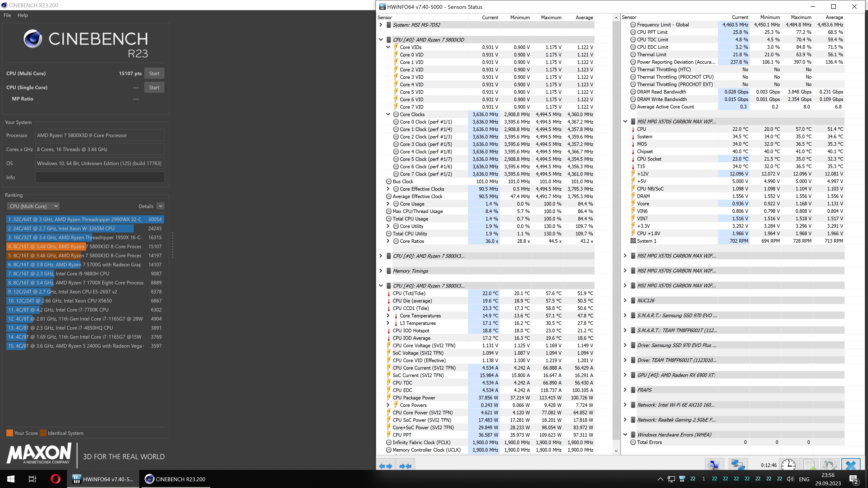
Task: Open the CPU (Multi Core) ranking dropdown
Action: (33, 206)
